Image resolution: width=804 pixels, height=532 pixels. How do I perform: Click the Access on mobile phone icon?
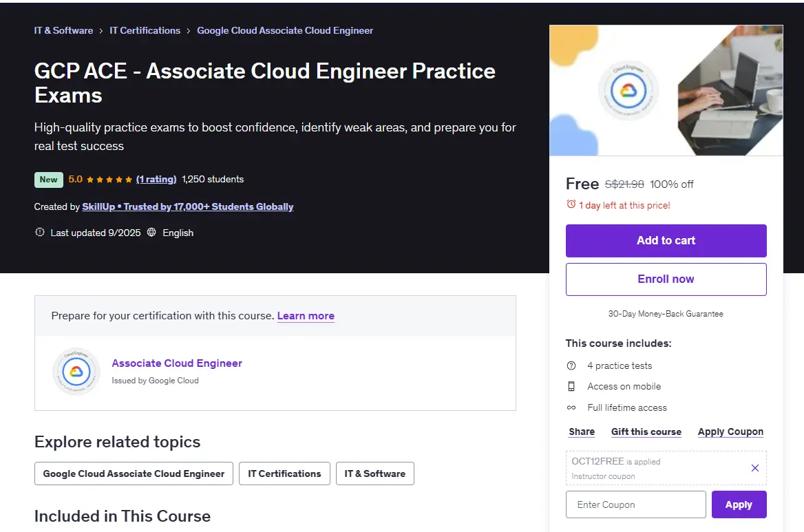(571, 387)
